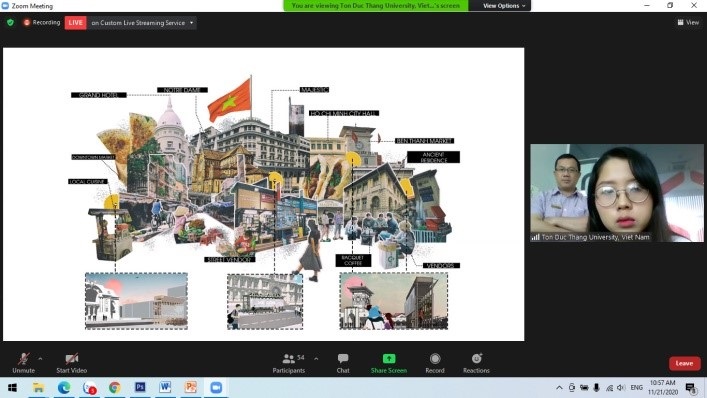Open Google Chrome from the taskbar
Image resolution: width=707 pixels, height=398 pixels.
tap(115, 387)
